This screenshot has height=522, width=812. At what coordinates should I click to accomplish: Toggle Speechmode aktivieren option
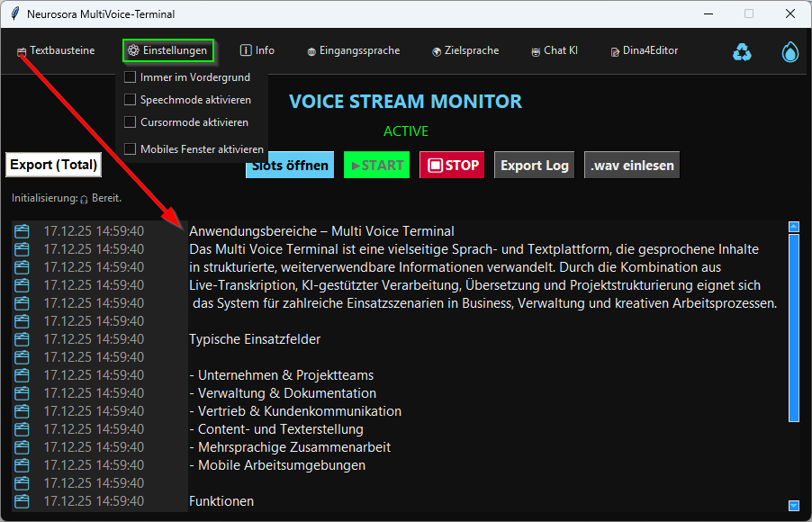point(131,100)
